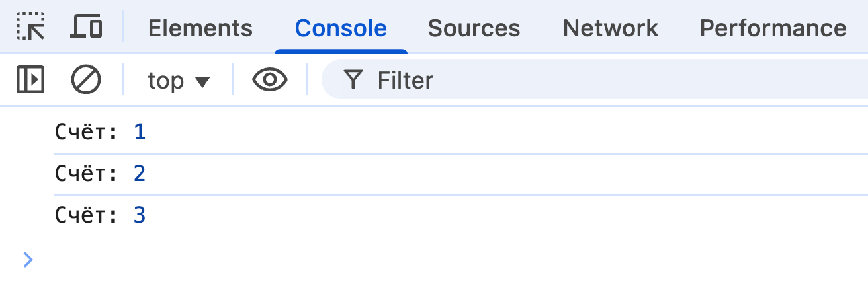
Task: Open the Sources tab
Action: [x=474, y=28]
